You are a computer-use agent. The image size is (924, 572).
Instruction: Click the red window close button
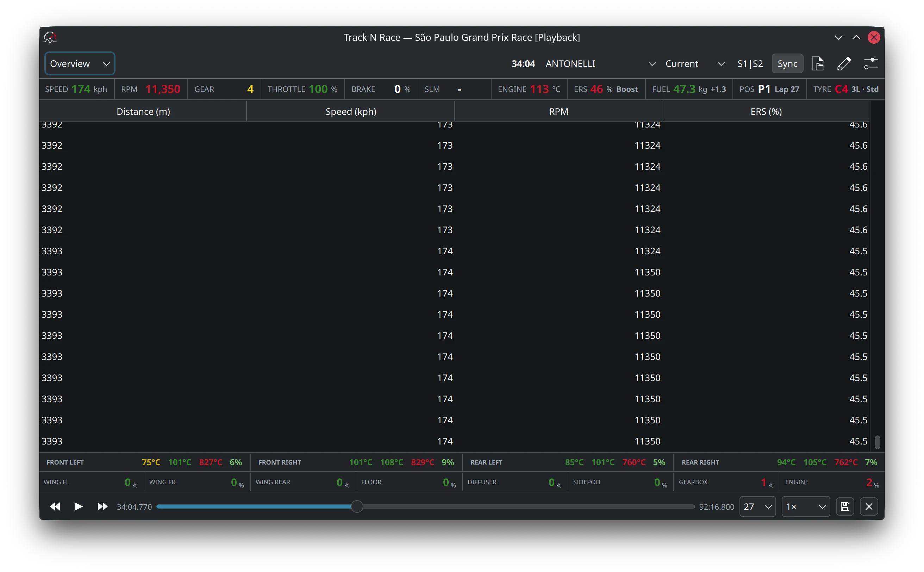(873, 37)
